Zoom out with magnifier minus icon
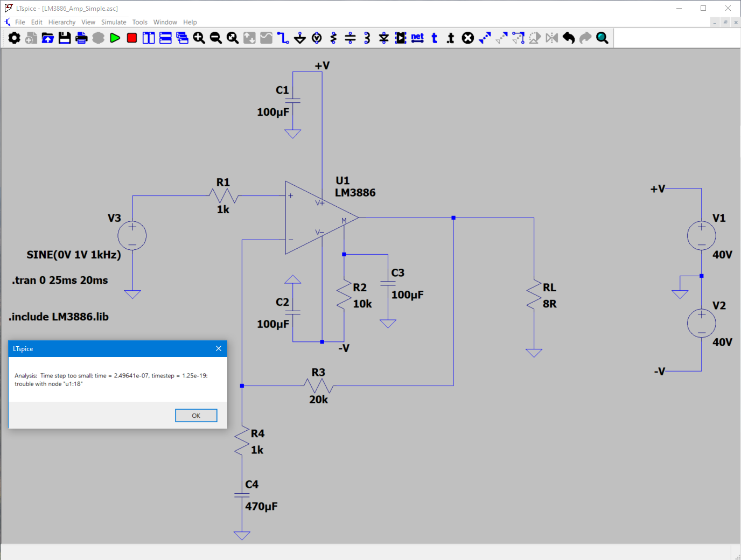 pos(215,38)
